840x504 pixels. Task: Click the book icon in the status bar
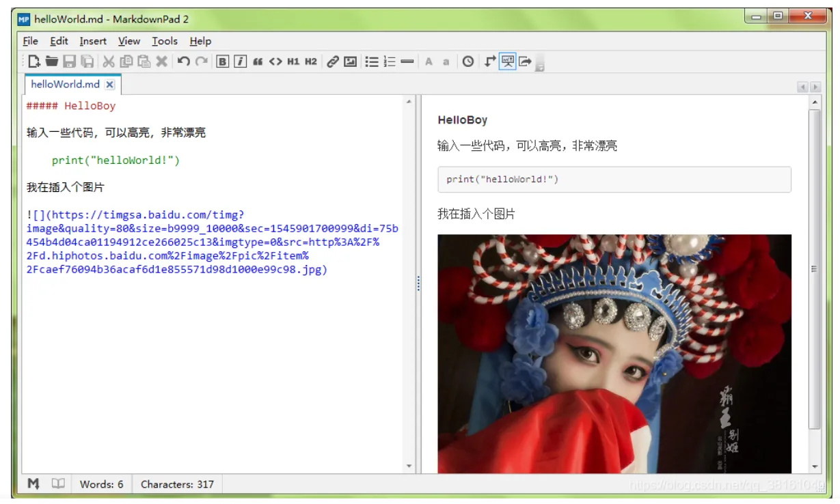coord(59,484)
